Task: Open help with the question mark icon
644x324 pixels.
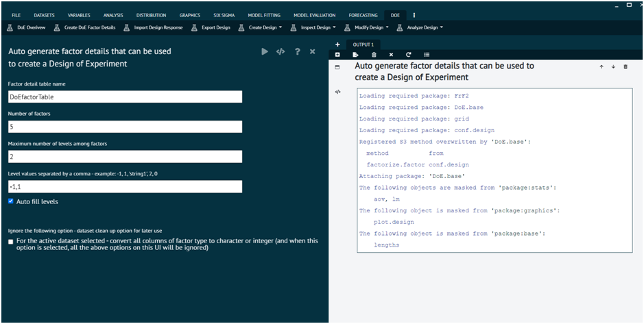Action: click(x=298, y=51)
